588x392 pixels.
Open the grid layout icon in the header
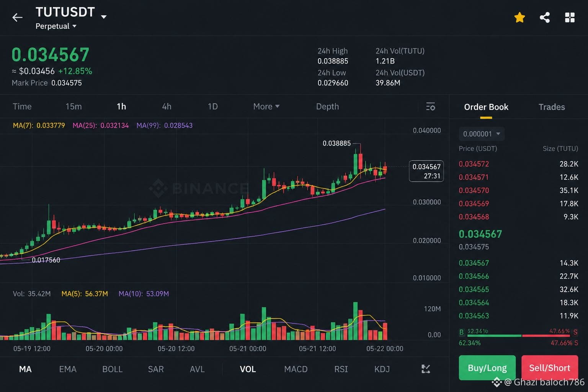click(570, 17)
